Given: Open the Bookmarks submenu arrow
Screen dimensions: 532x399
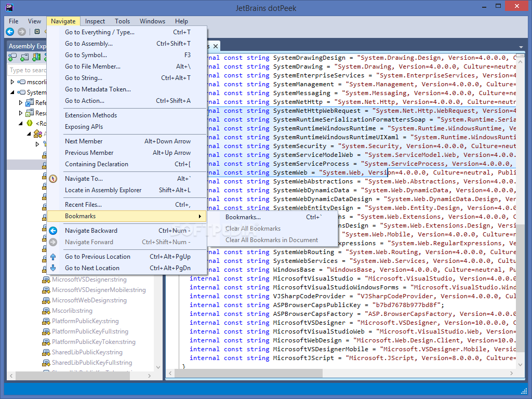Looking at the screenshot, I should pos(200,216).
